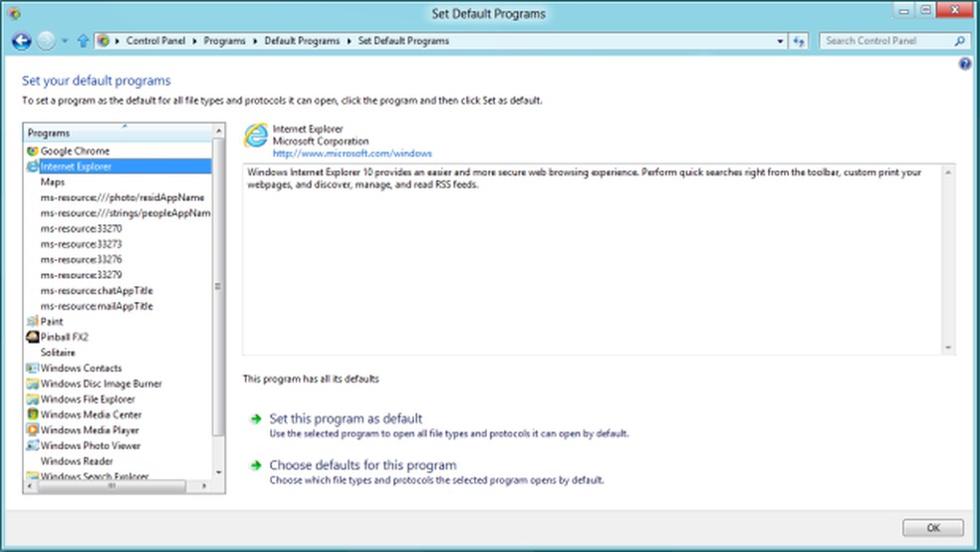Open the address bar history dropdown
Viewport: 980px width, 552px height.
[x=780, y=41]
